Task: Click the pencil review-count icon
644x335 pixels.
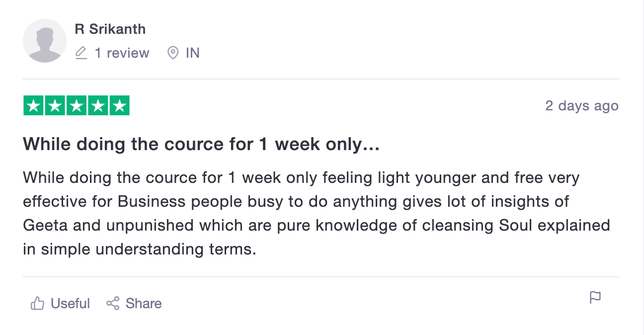Action: point(81,53)
